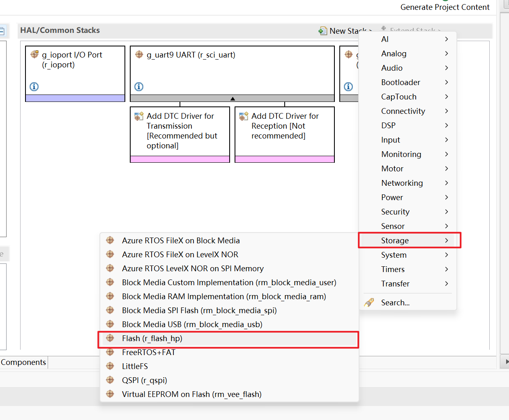This screenshot has width=509, height=420.
Task: Click the New Stack icon
Action: [x=323, y=31]
